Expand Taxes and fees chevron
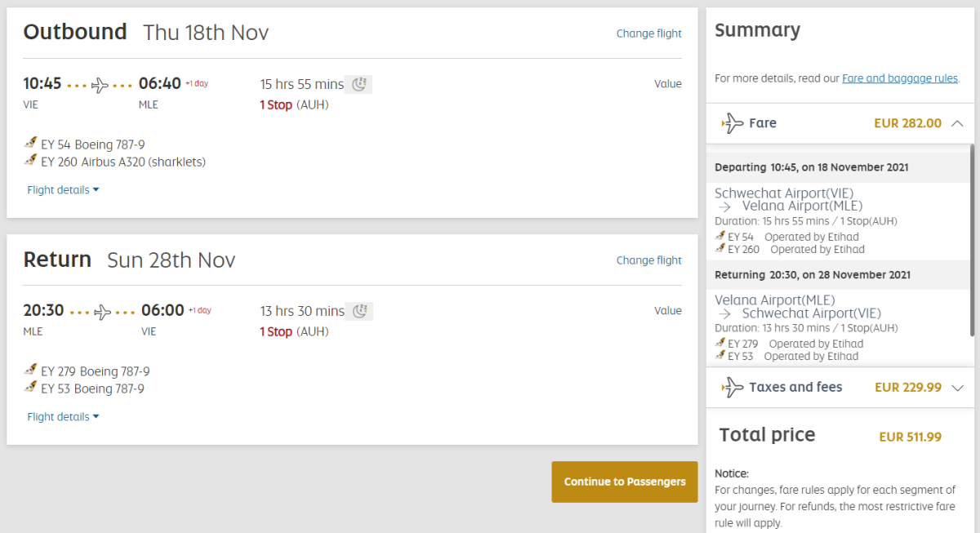Screen dimensions: 980x533 pyautogui.click(x=958, y=388)
